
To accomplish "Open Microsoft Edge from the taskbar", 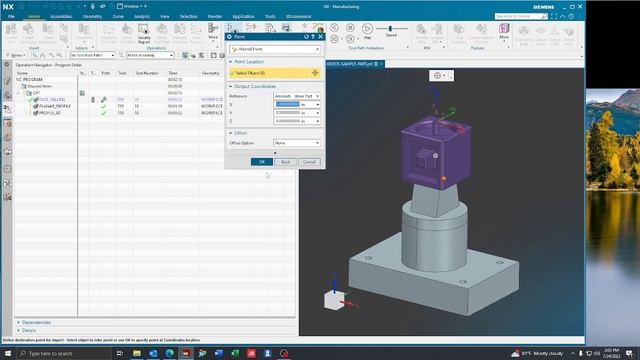I will click(169, 353).
